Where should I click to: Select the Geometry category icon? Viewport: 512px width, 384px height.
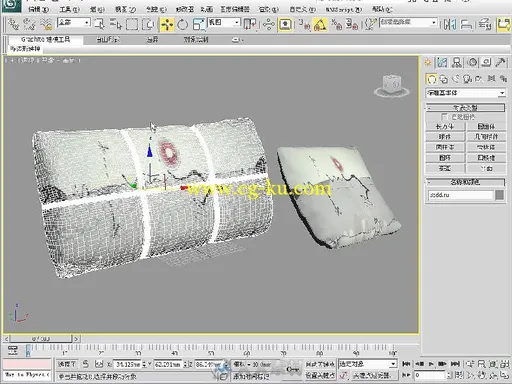pos(432,79)
